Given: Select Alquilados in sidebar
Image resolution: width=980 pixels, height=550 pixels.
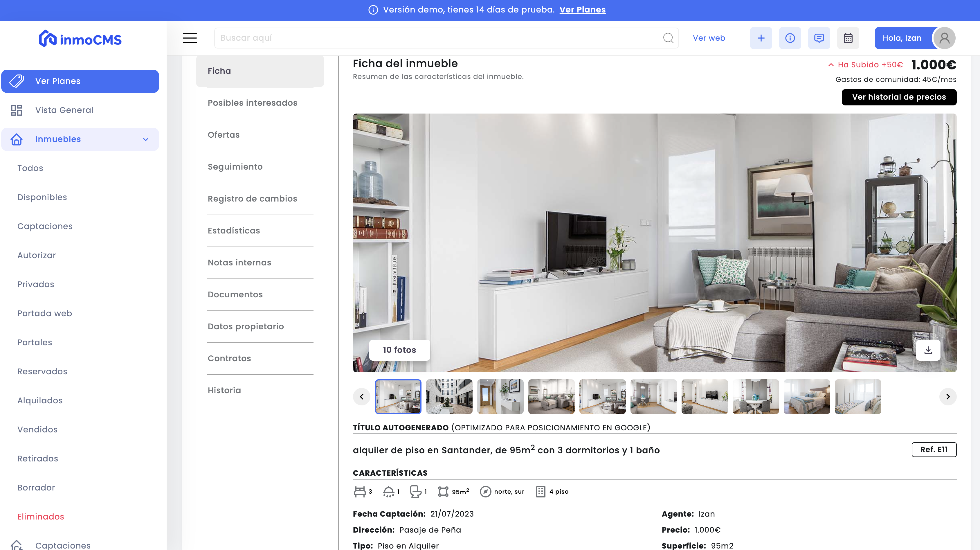Looking at the screenshot, I should (40, 401).
